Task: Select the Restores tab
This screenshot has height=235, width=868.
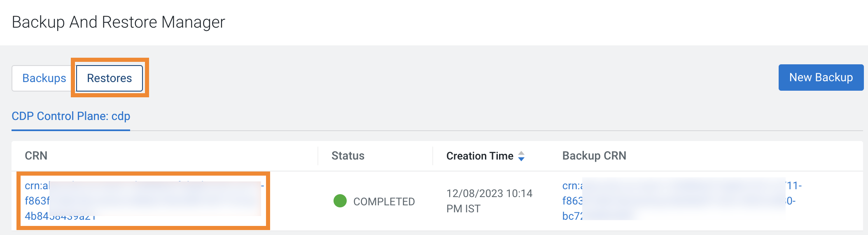Action: pos(110,78)
